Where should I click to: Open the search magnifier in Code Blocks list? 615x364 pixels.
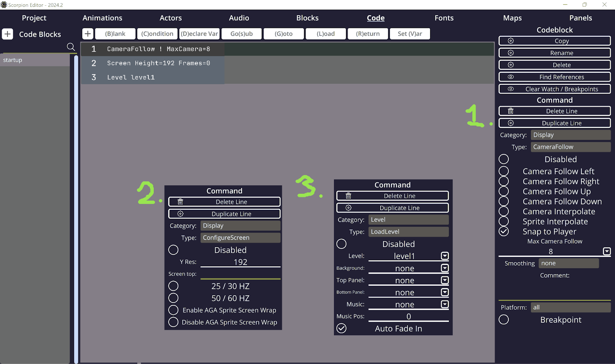click(71, 47)
